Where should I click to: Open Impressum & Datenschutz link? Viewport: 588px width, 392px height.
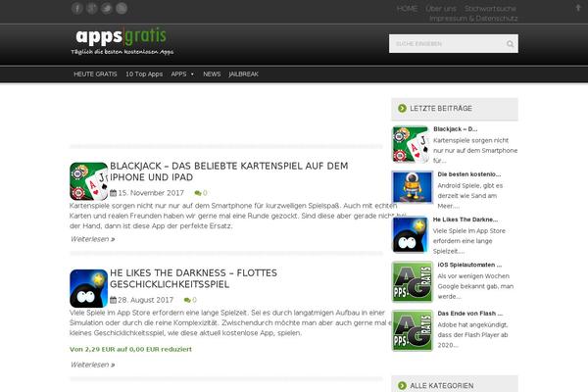click(x=473, y=18)
